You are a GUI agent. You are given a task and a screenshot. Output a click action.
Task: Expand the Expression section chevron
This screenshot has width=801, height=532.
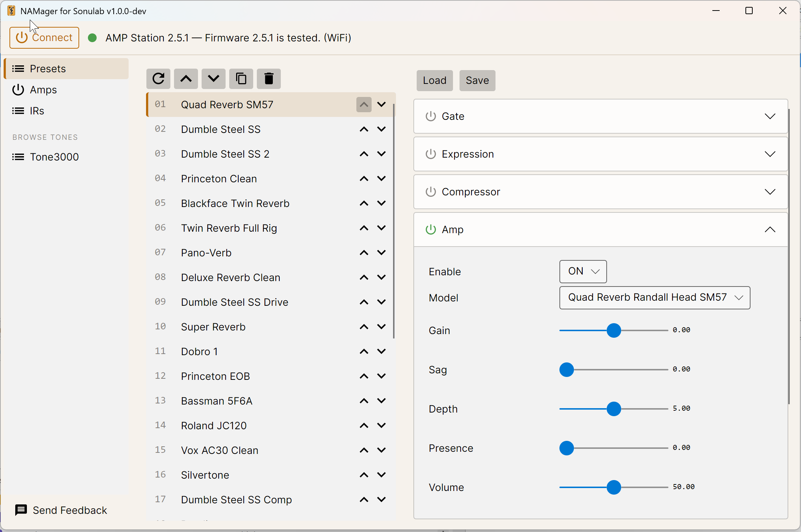click(x=770, y=154)
